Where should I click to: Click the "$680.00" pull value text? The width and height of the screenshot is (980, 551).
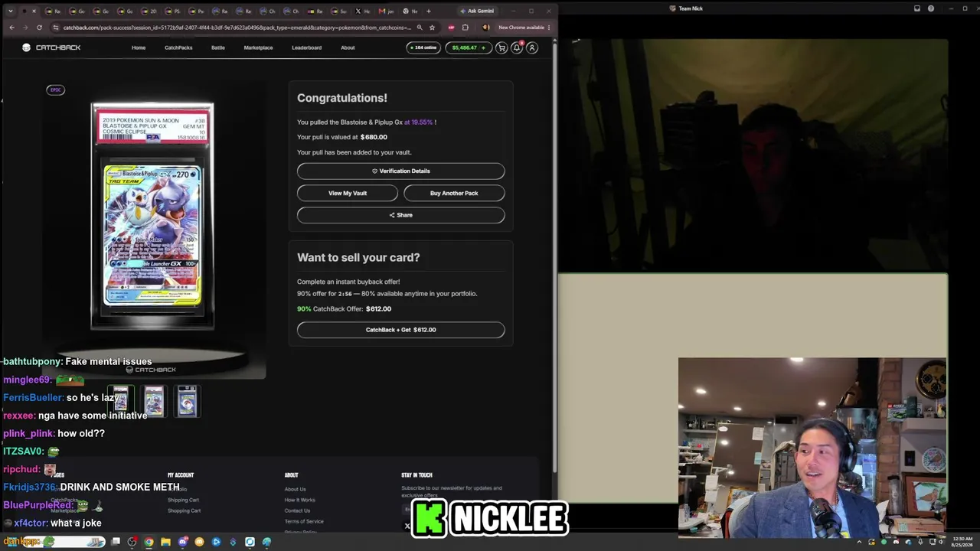coord(374,137)
